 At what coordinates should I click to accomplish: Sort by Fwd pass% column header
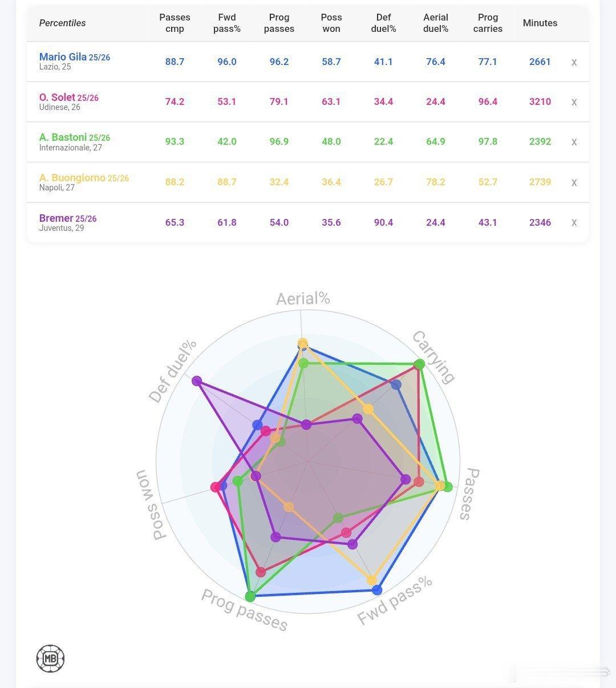(x=227, y=23)
